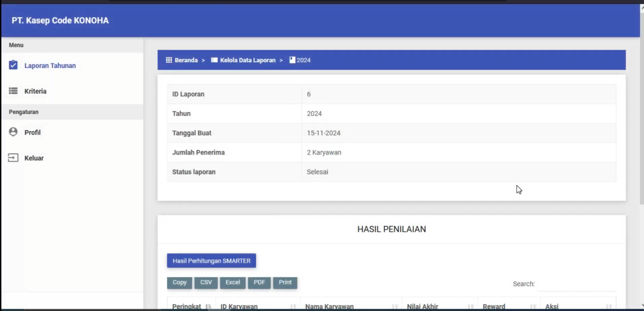This screenshot has height=311, width=644.
Task: Click the Keluar logout arrow icon
Action: pyautogui.click(x=13, y=158)
